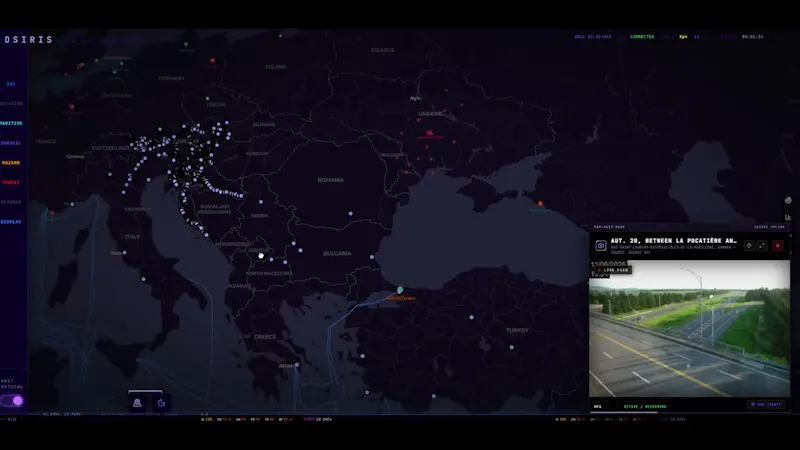Select the white marker in Kosovo
Viewport: 800px width, 450px height.
pyautogui.click(x=261, y=256)
